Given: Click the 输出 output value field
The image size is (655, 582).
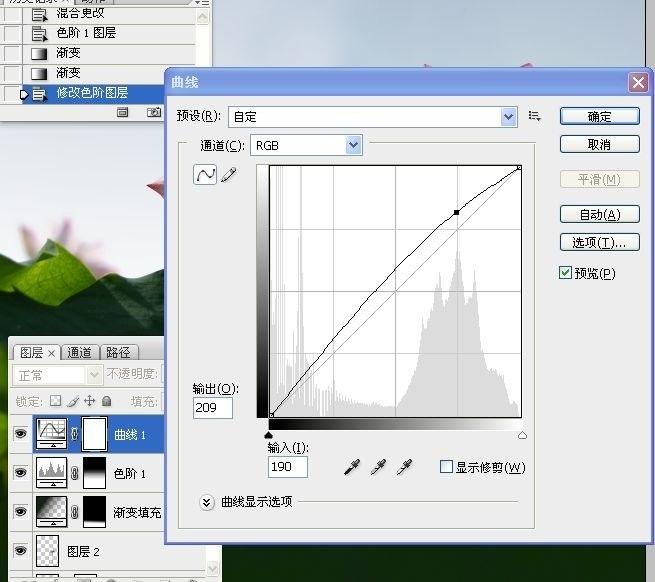Looking at the screenshot, I should coord(213,408).
